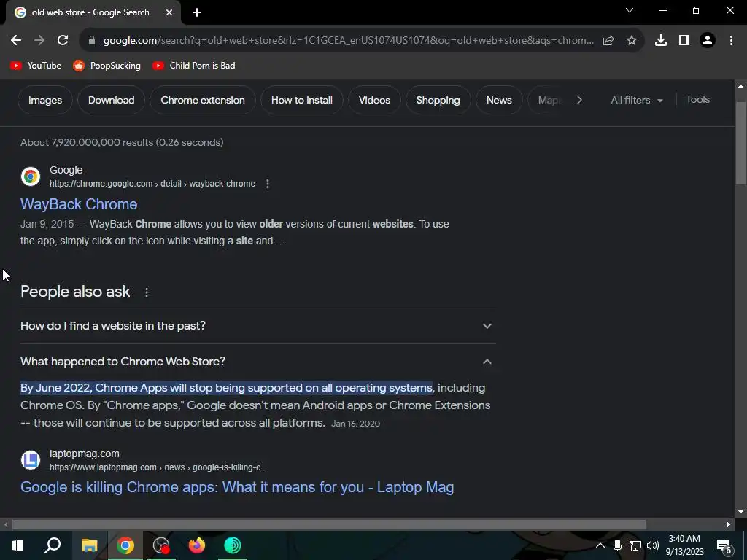
Task: Click the forward navigation arrow
Action: coord(39,41)
